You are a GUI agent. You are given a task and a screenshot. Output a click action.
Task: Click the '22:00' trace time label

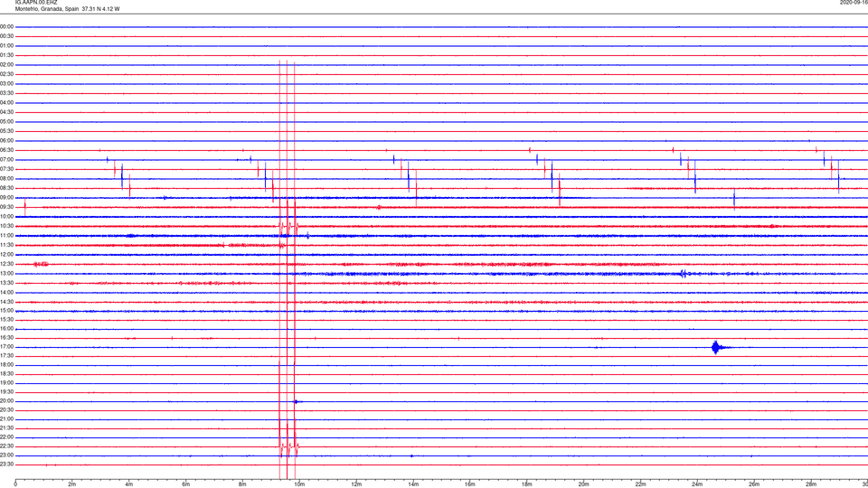(x=6, y=437)
